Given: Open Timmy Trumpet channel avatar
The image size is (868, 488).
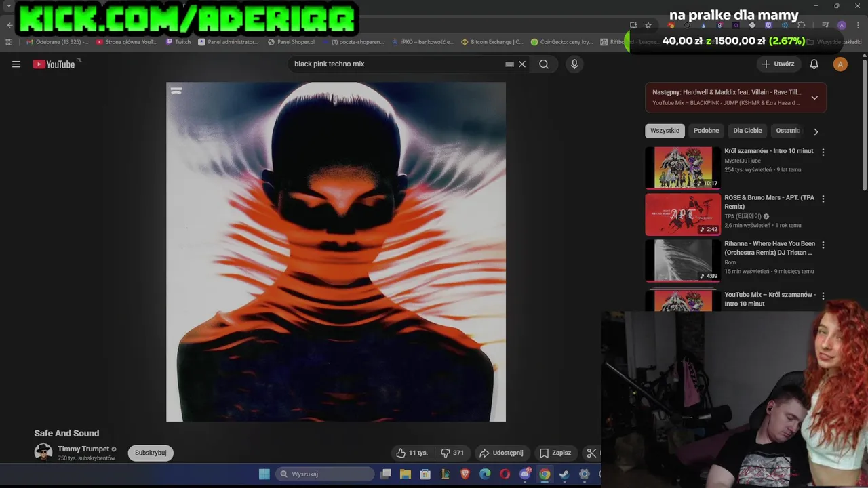Looking at the screenshot, I should 43,452.
